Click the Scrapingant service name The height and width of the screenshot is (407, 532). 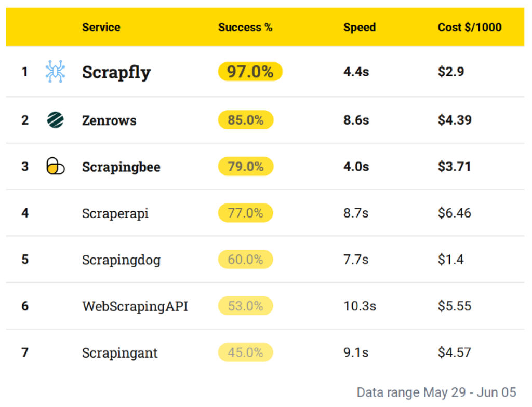pos(119,353)
